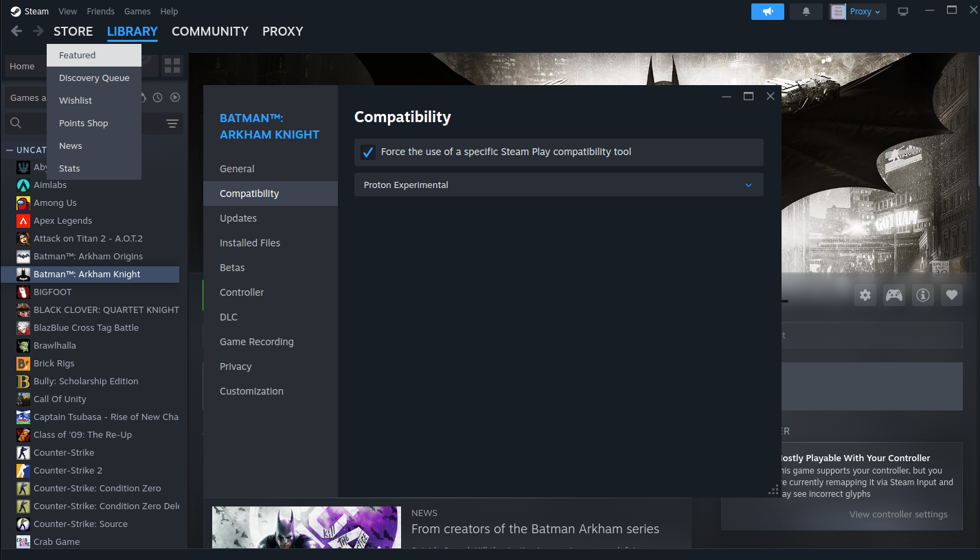Open the Game Recording properties tab
Screen dimensions: 980x560
click(271, 342)
